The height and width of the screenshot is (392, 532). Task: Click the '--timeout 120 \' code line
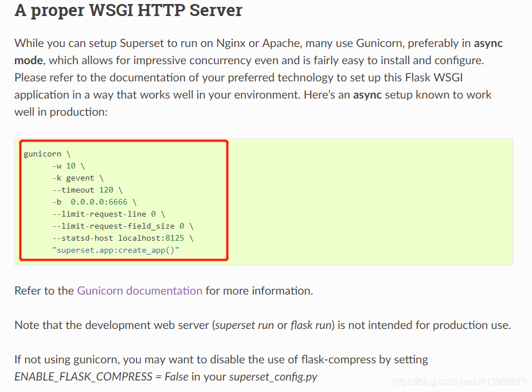(x=87, y=190)
